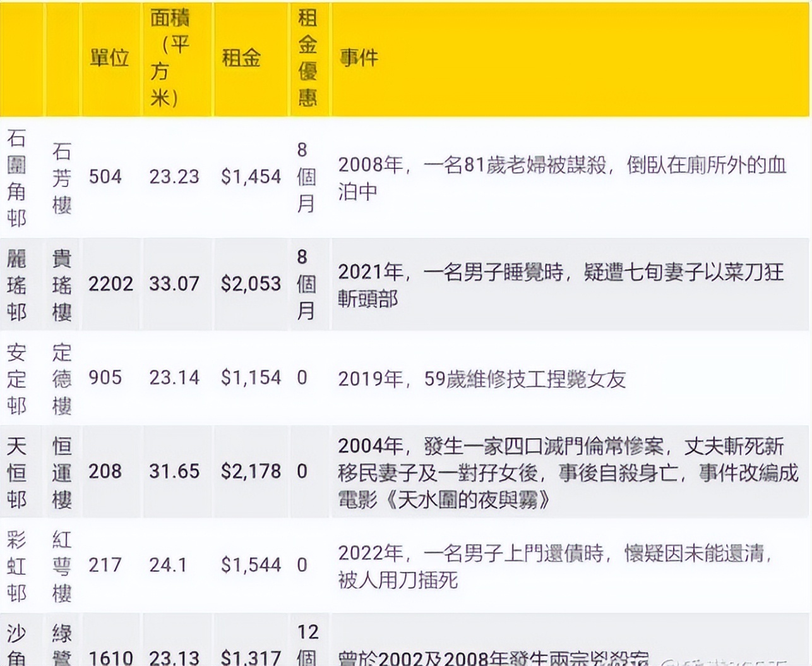Select the 石芳樓 building cell

[x=62, y=177]
